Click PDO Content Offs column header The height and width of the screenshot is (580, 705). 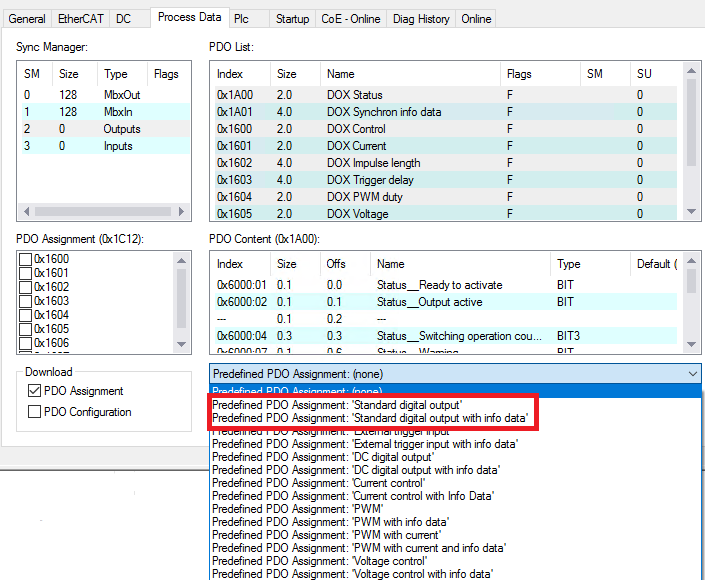point(345,264)
